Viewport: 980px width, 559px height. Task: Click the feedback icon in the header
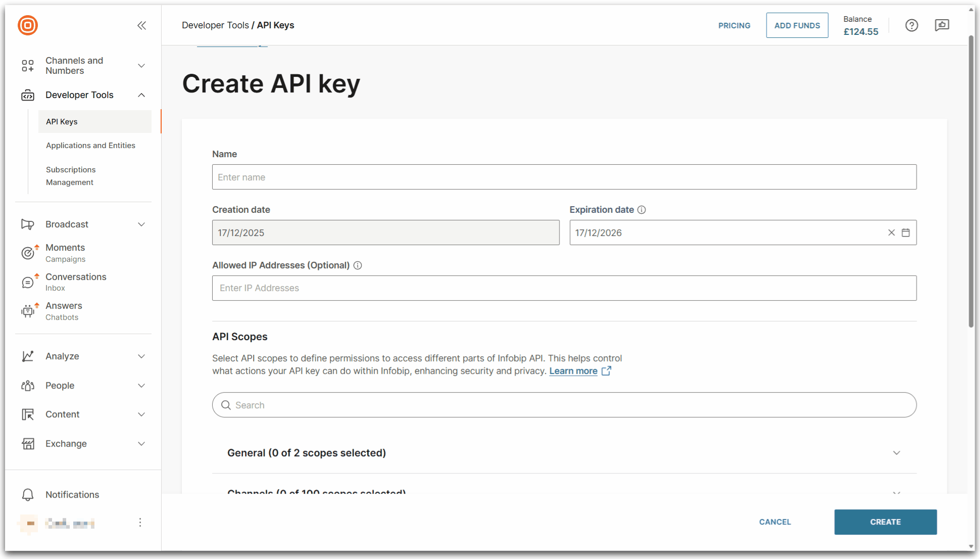[942, 25]
